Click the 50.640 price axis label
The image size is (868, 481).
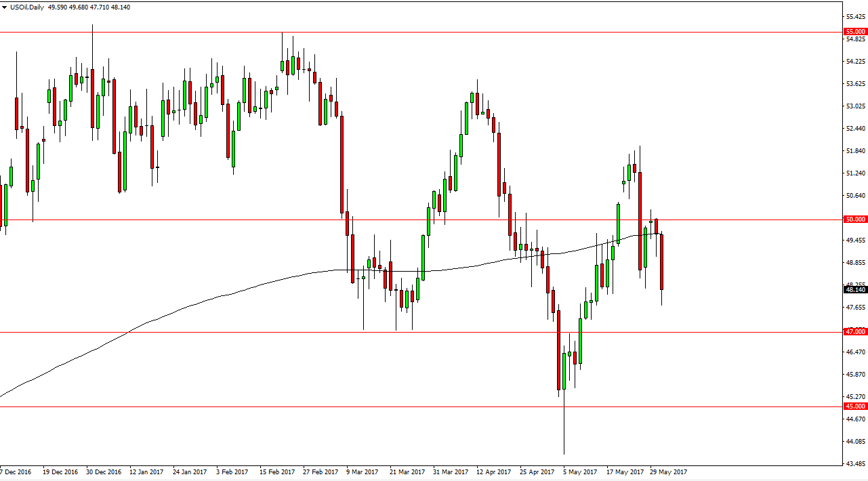tap(855, 196)
